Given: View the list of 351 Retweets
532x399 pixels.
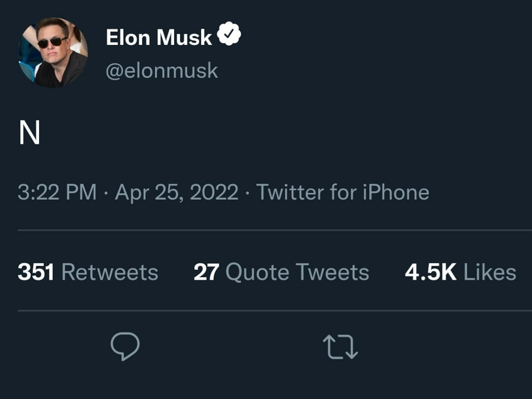Looking at the screenshot, I should [x=88, y=272].
